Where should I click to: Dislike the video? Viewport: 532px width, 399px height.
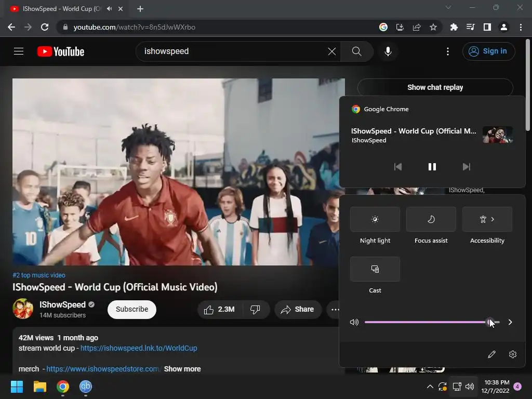tap(255, 310)
